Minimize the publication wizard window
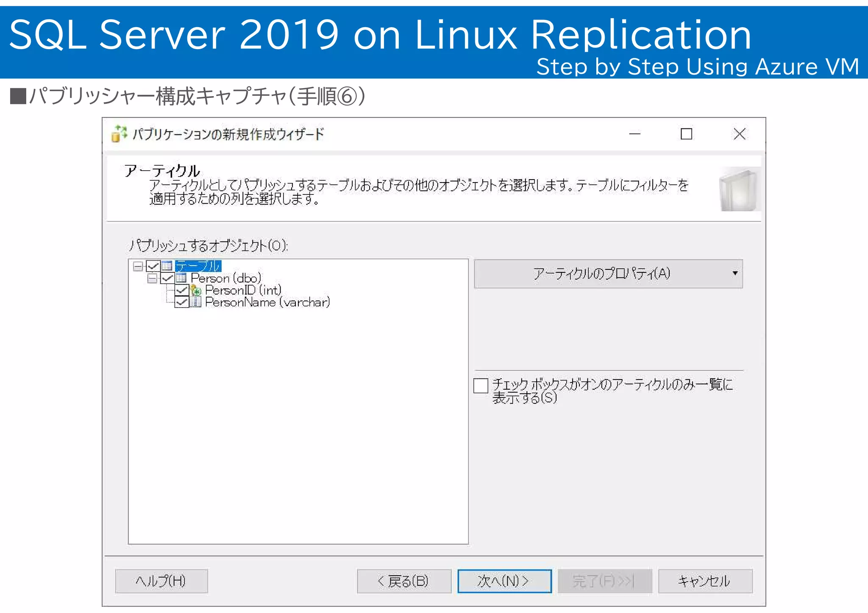 (x=634, y=134)
